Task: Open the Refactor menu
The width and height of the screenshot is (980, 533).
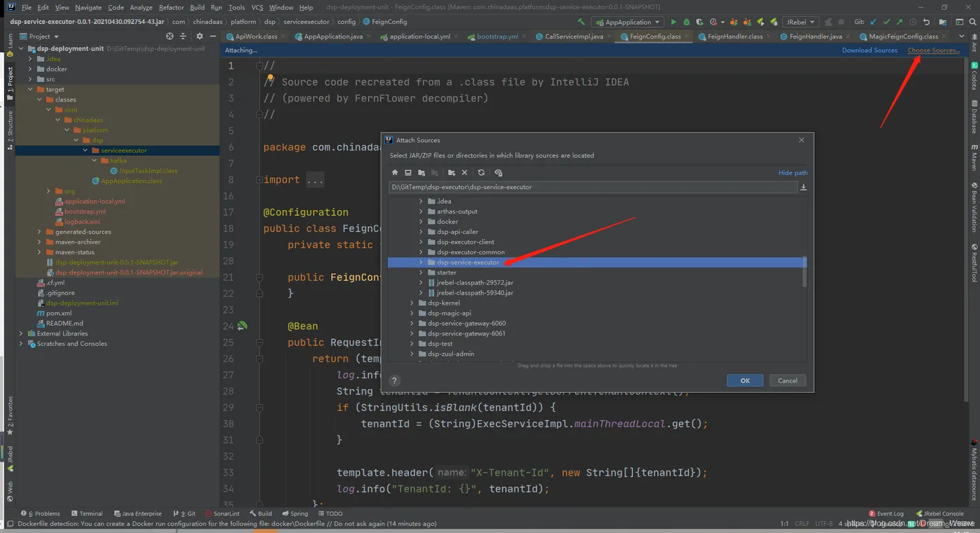Action: pos(171,7)
